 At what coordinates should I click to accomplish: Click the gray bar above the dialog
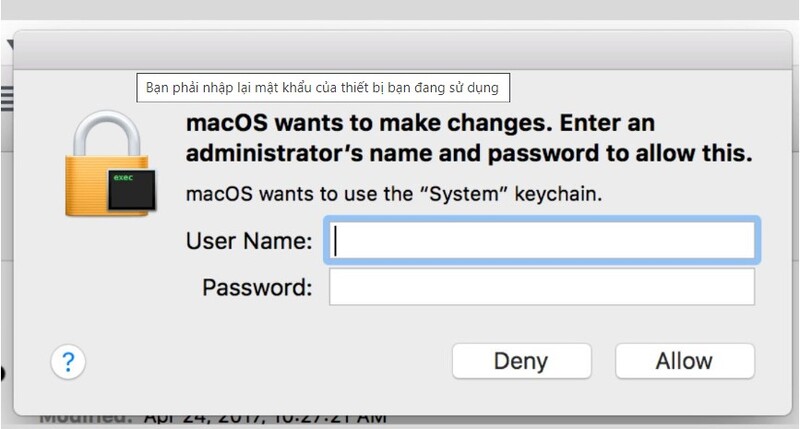400,10
